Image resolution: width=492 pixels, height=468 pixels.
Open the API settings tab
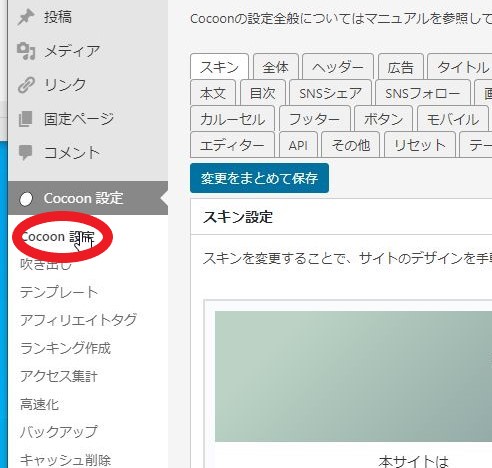298,145
